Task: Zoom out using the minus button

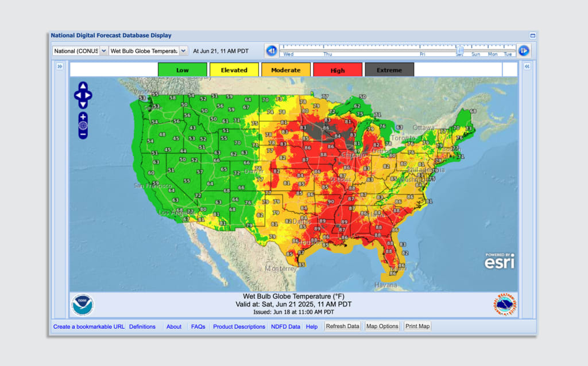Action: click(83, 134)
